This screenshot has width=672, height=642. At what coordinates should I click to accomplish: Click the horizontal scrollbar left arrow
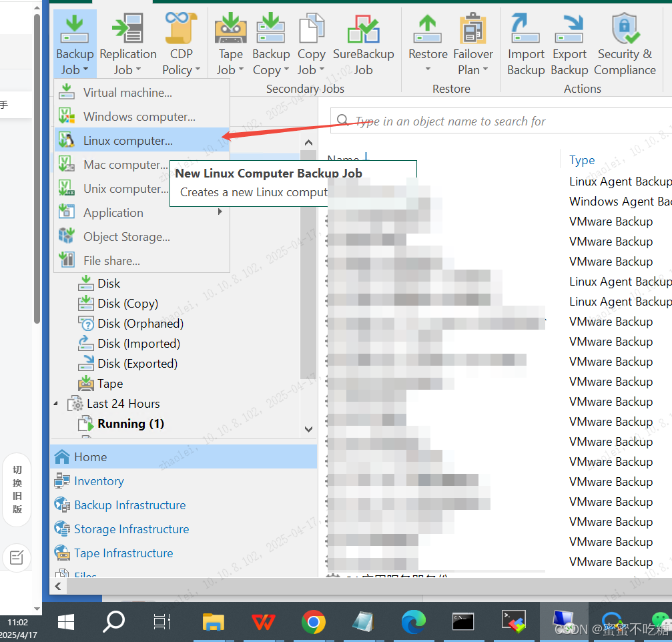coord(58,586)
